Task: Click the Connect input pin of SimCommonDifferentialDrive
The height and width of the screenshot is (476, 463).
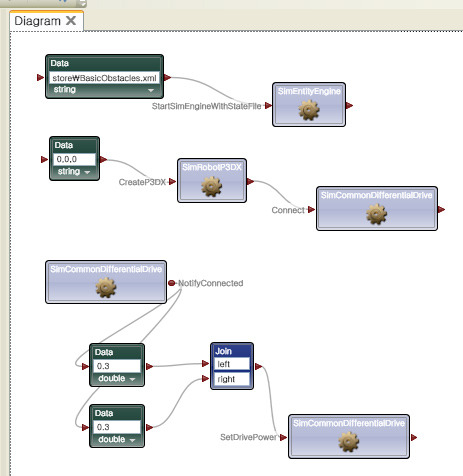Action: tap(311, 210)
